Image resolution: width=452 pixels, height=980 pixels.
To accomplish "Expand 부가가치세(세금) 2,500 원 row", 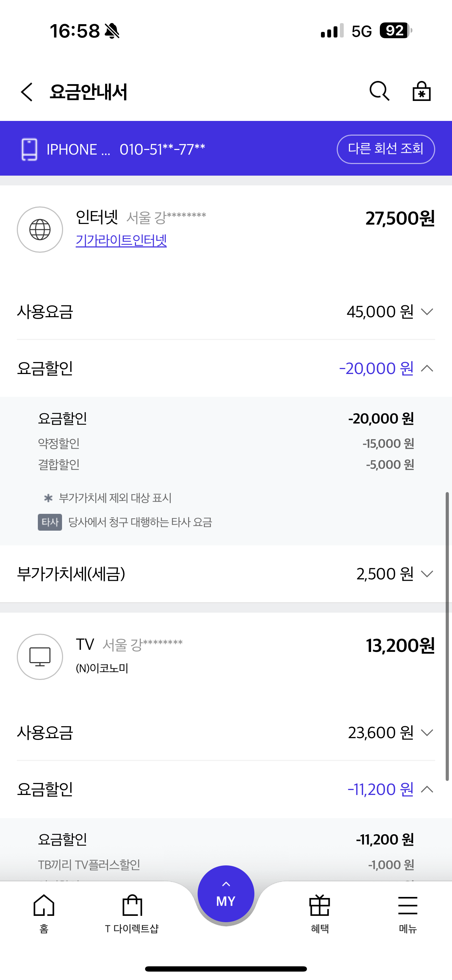I will pyautogui.click(x=427, y=574).
